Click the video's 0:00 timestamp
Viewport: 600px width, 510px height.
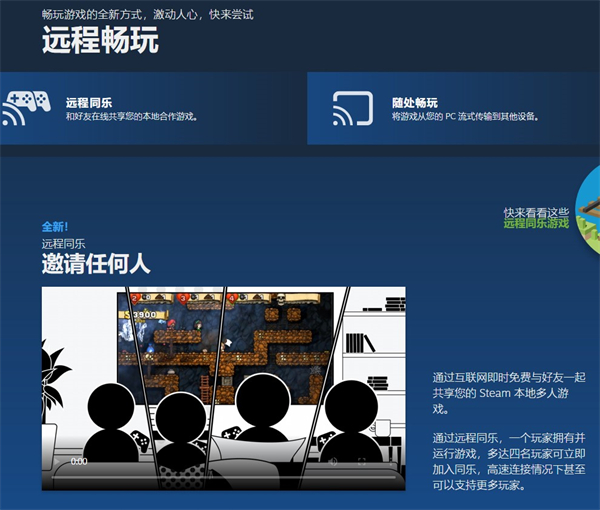(x=79, y=462)
